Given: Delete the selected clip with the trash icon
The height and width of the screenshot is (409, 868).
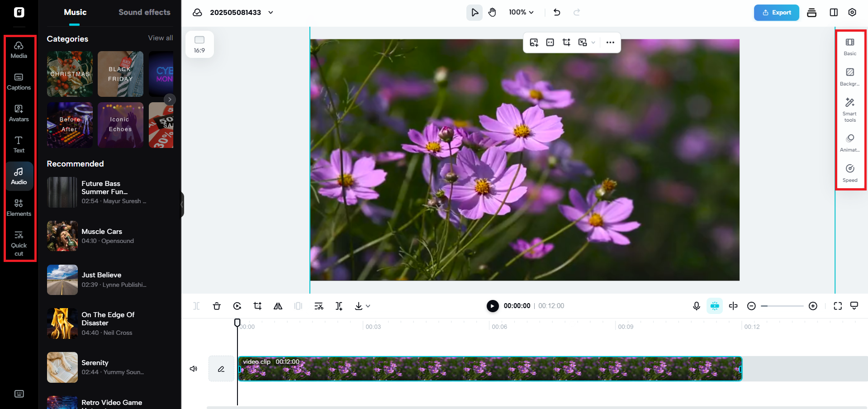Looking at the screenshot, I should click(217, 306).
